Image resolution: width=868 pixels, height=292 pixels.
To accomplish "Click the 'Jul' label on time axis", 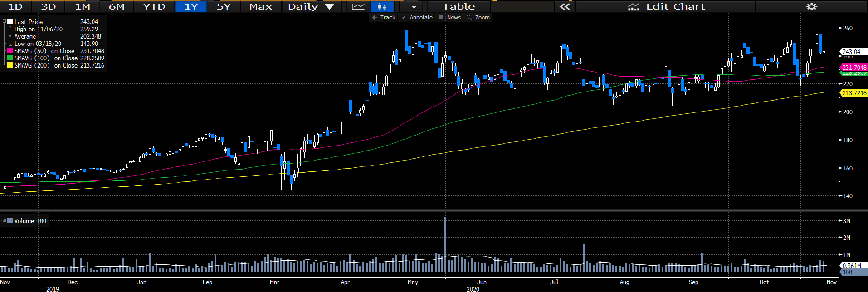I will tap(554, 282).
